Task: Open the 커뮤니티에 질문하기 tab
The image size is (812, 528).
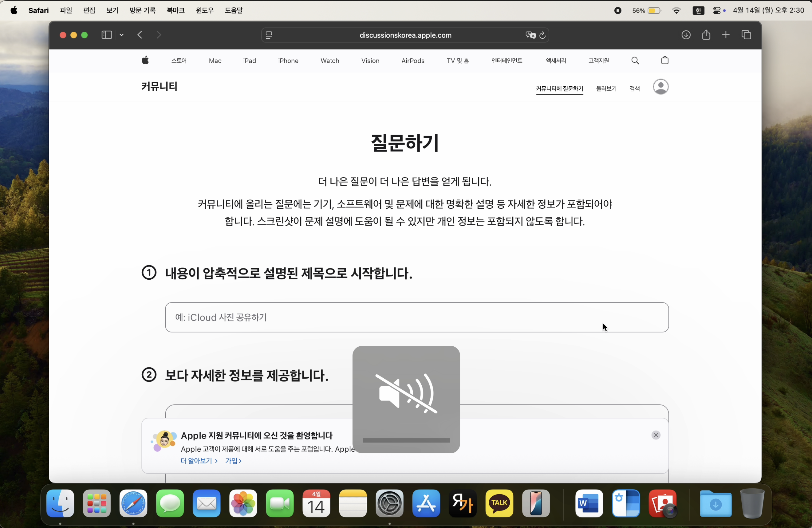Action: 559,89
